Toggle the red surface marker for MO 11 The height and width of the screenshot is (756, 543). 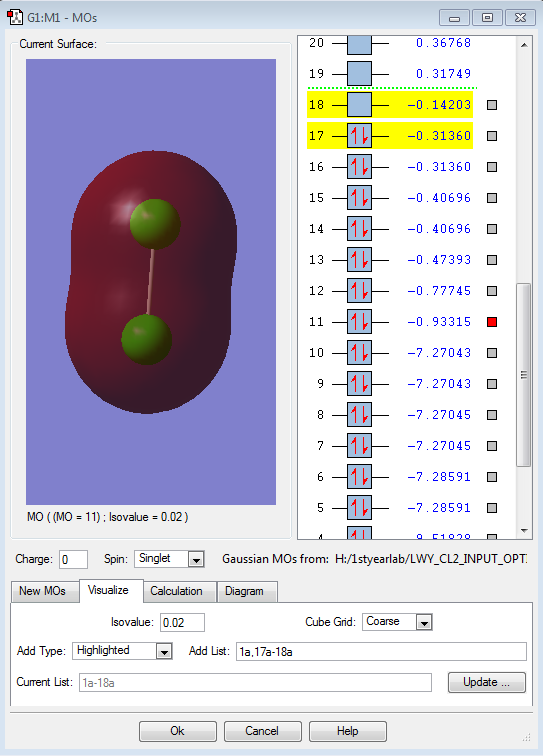[x=492, y=322]
